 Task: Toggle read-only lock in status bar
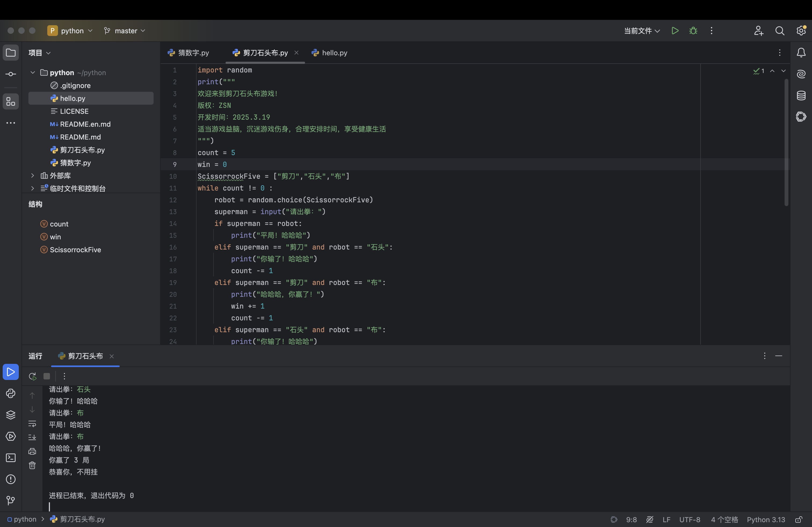798,519
